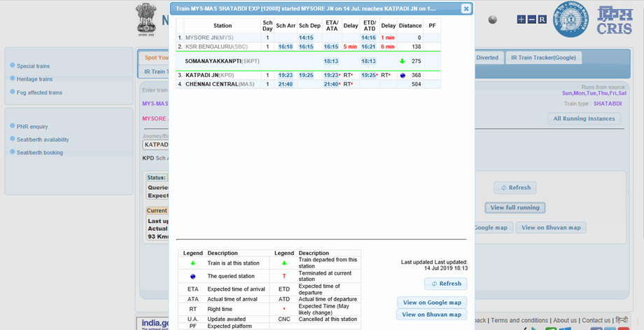Image resolution: width=644 pixels, height=330 pixels.
Task: Open Seat/berth booking link
Action: pos(40,153)
